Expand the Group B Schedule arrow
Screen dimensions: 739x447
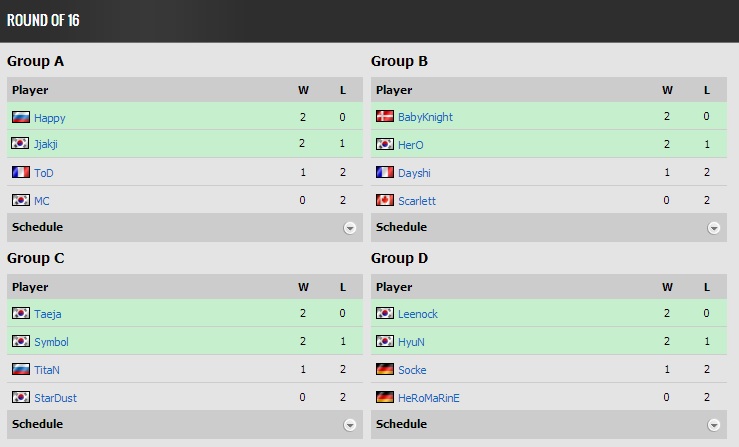point(714,228)
